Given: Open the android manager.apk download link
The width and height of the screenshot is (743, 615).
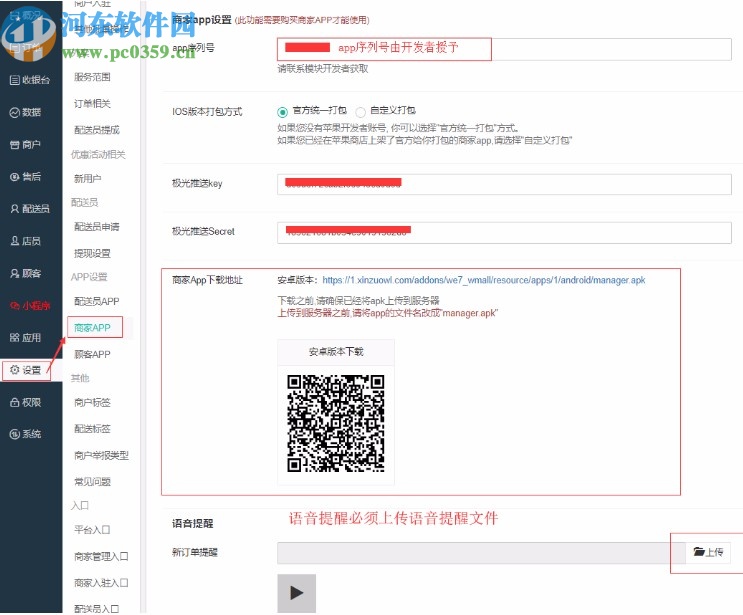Looking at the screenshot, I should click(x=484, y=280).
